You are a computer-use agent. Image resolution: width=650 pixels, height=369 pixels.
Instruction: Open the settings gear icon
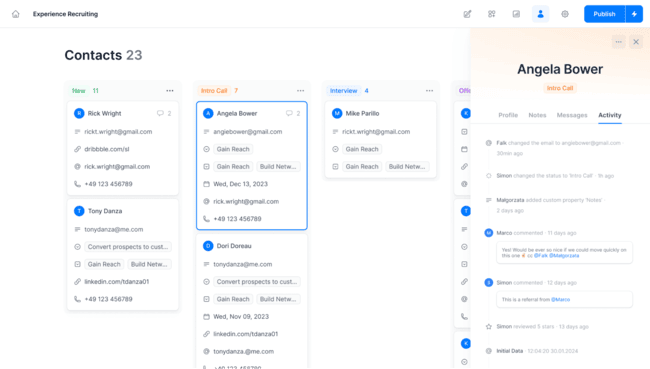(x=565, y=14)
